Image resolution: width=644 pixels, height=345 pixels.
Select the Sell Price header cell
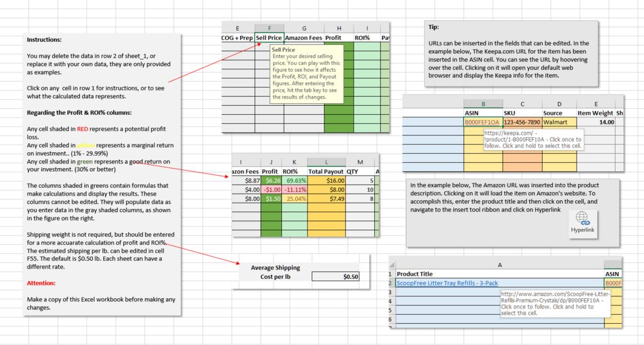[269, 38]
